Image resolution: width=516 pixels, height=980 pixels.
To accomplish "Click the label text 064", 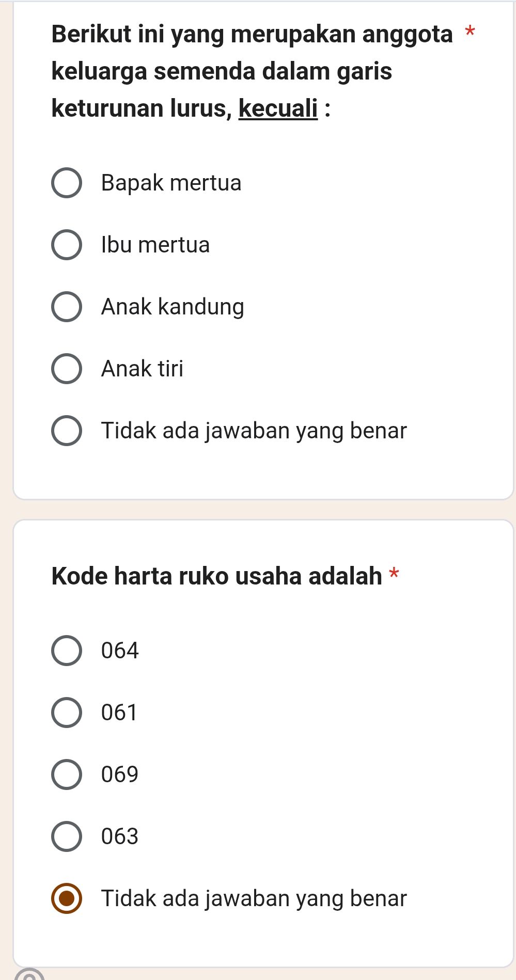I will coord(120,651).
